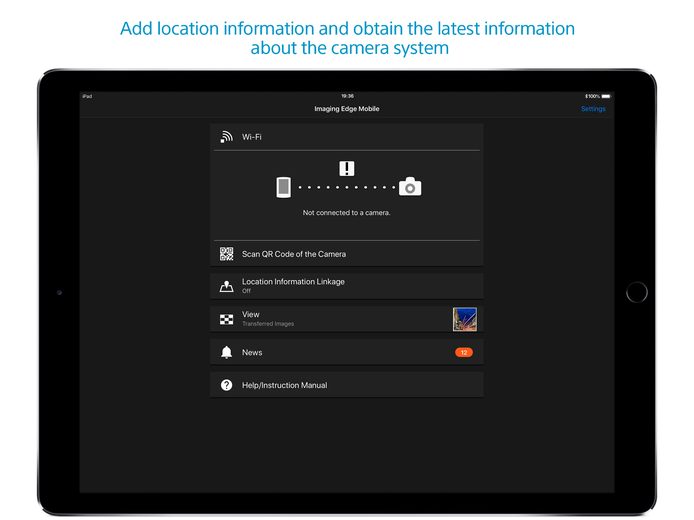Tap the News bell icon
The height and width of the screenshot is (520, 694).
[x=227, y=352]
